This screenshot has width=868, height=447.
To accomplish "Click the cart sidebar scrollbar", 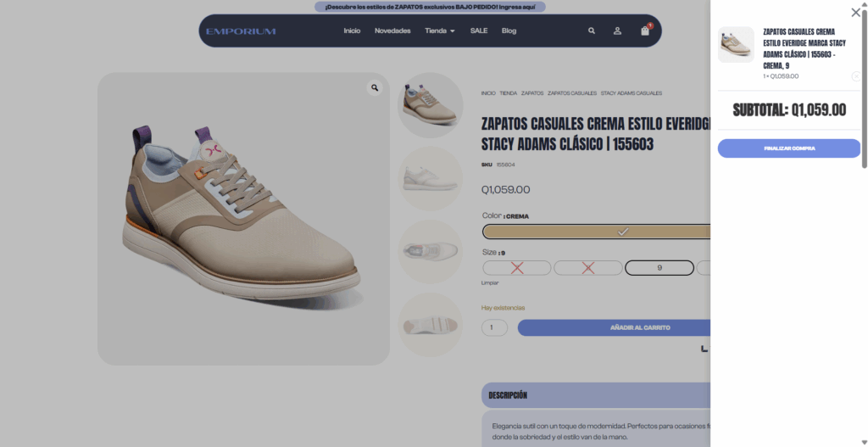I will (x=864, y=88).
